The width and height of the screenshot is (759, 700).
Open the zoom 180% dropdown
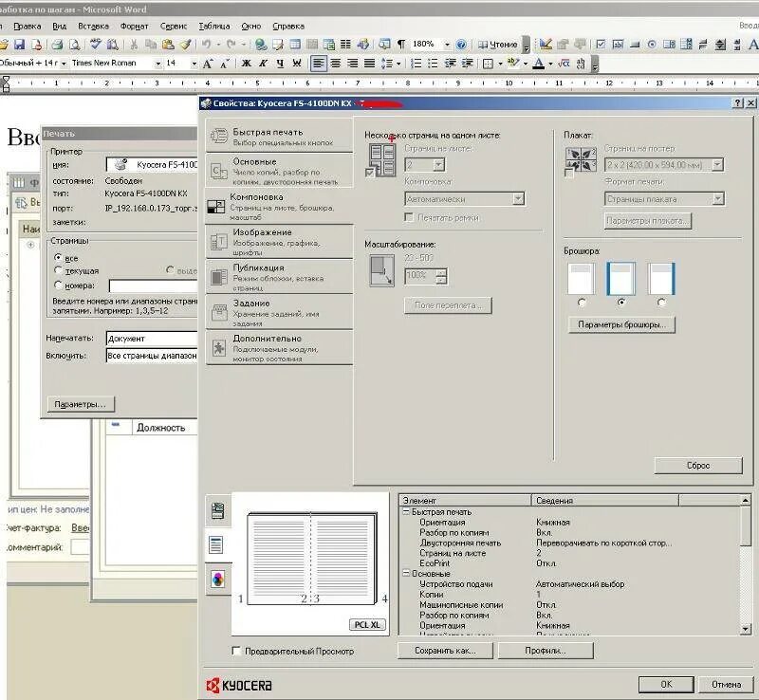(x=447, y=45)
